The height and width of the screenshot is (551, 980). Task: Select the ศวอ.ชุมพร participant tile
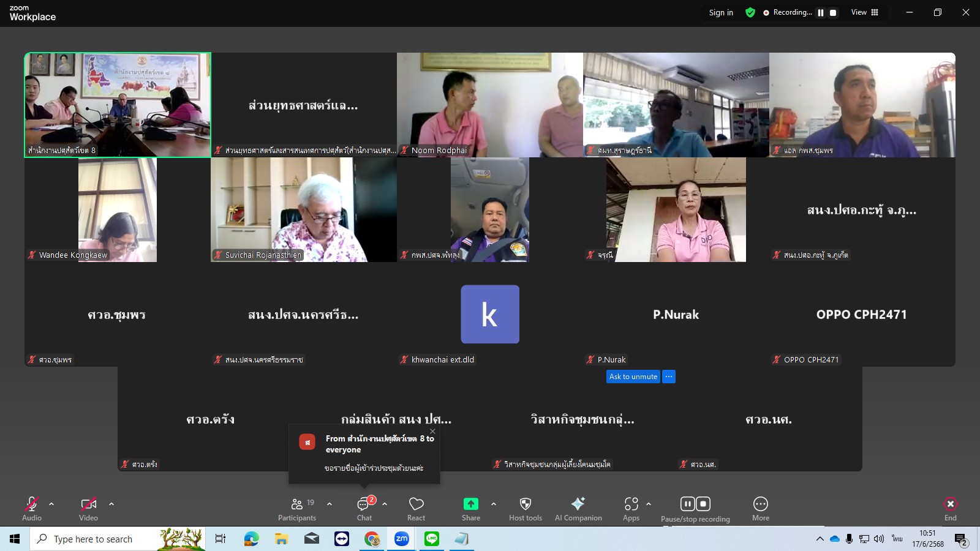(118, 314)
